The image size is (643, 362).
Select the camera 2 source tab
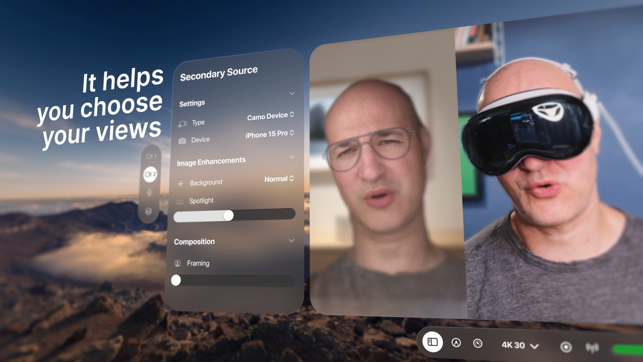point(150,174)
